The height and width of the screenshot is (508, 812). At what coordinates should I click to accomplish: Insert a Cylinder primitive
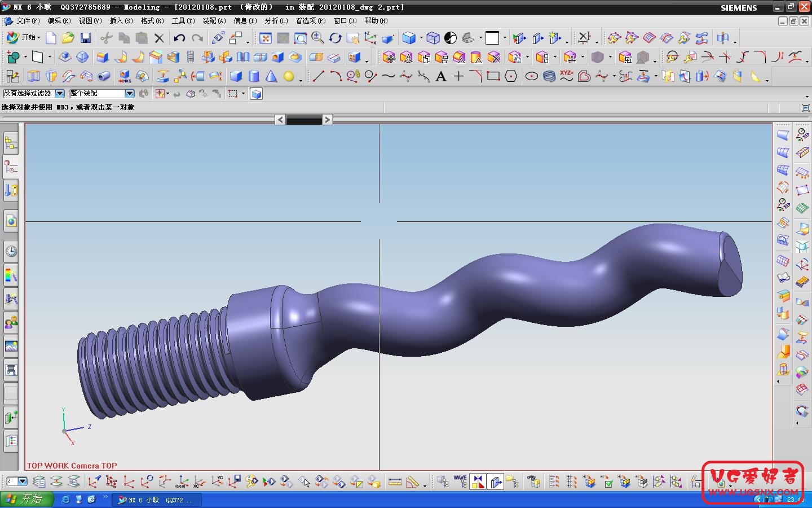(254, 76)
